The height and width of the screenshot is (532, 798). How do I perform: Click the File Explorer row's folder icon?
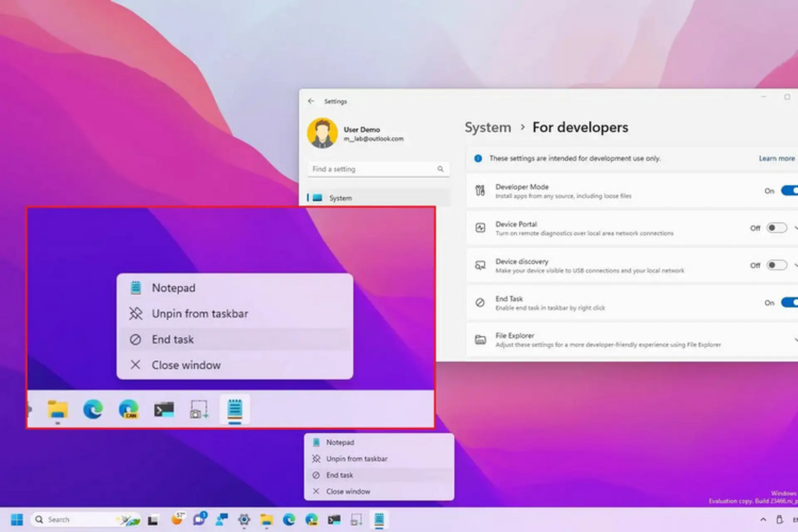480,340
